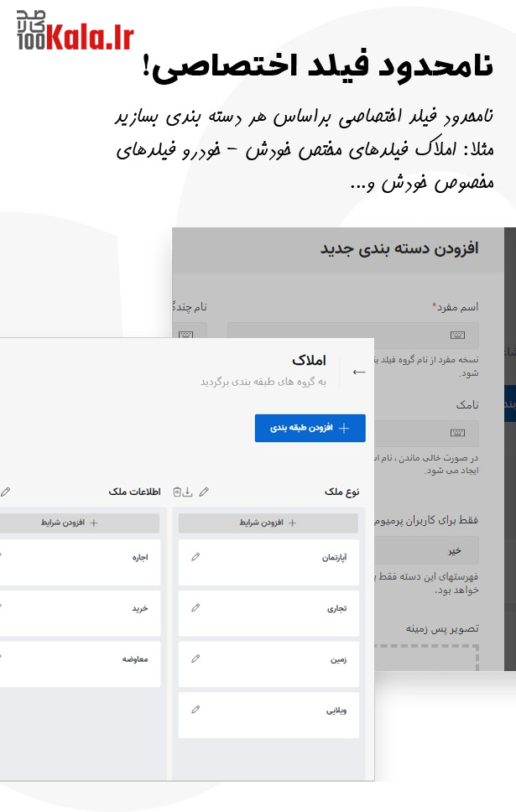Viewport: 516px width, 812px height.
Task: Select the معاوضه card
Action: pos(80,664)
